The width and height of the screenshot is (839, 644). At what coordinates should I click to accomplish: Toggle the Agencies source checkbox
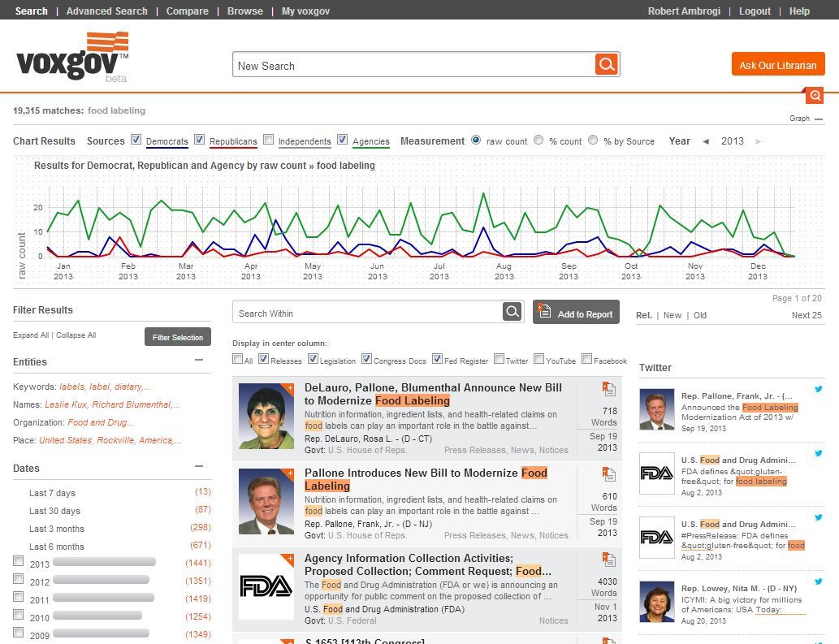click(x=343, y=140)
